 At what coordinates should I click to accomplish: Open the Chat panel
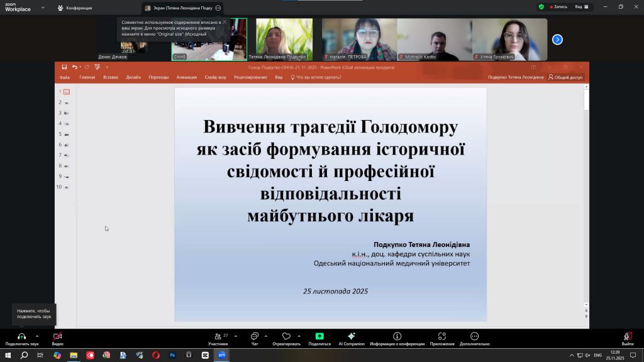pyautogui.click(x=255, y=337)
